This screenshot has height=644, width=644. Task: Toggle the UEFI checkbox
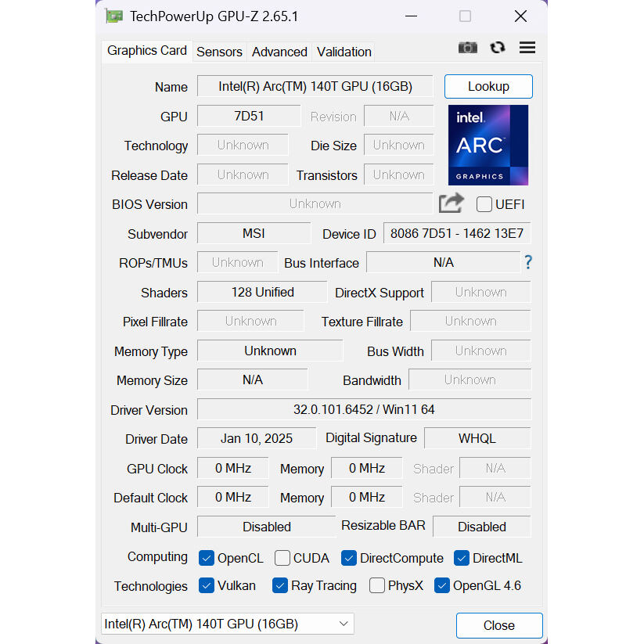coord(484,204)
